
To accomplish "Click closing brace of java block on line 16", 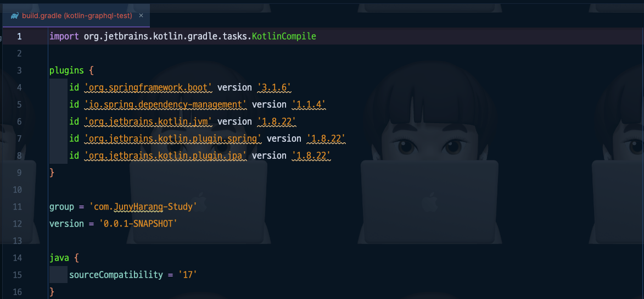I will [52, 292].
